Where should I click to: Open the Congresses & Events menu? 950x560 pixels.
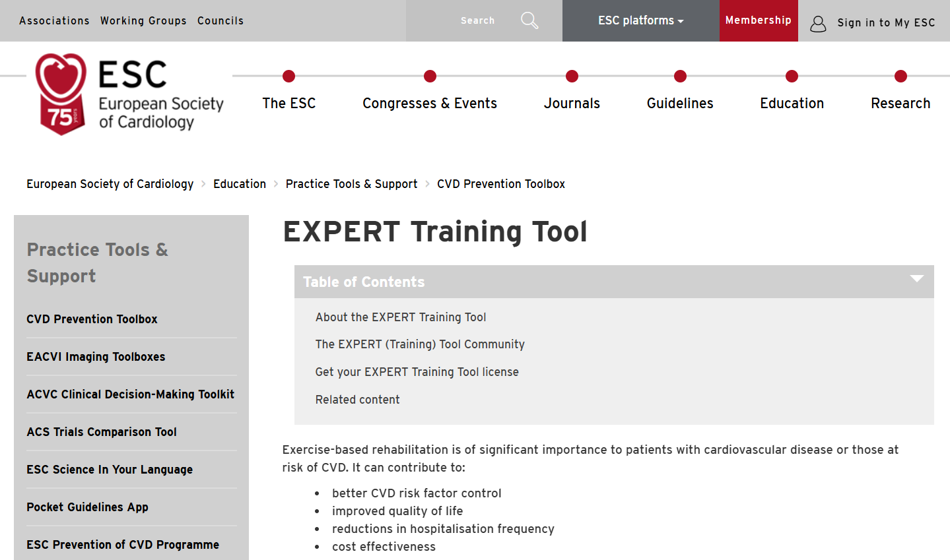(x=429, y=104)
